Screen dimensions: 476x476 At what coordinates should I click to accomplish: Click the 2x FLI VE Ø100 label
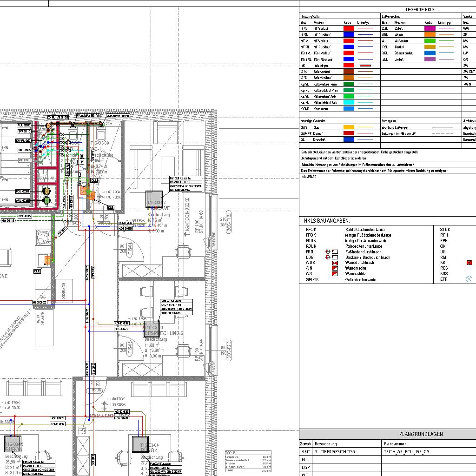[58, 118]
